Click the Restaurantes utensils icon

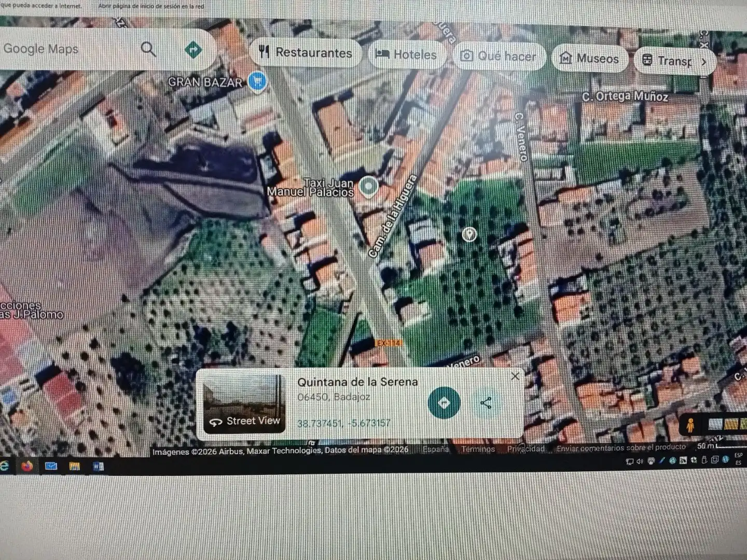[x=264, y=51]
